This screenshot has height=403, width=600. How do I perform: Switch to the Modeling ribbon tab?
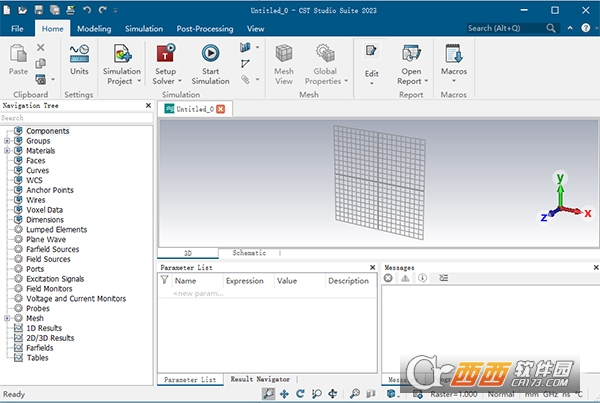tap(94, 29)
